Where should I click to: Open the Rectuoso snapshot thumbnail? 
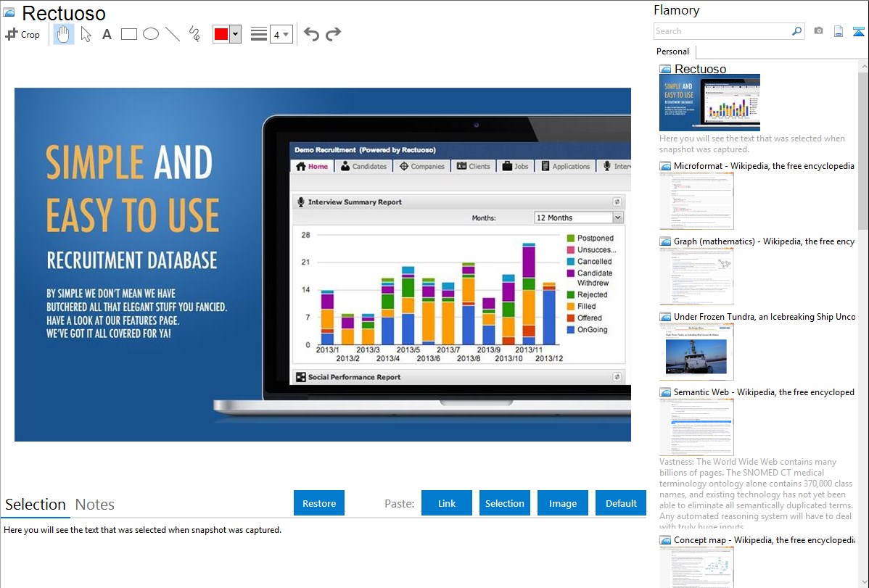[709, 103]
